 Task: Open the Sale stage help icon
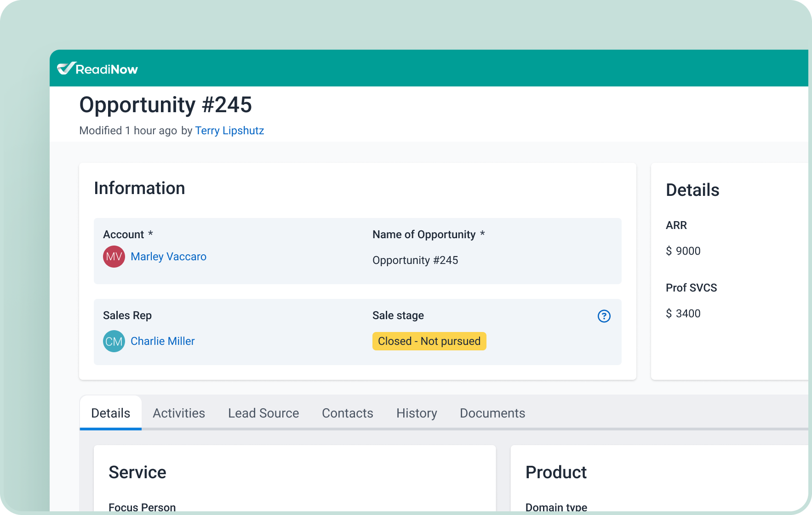click(604, 316)
